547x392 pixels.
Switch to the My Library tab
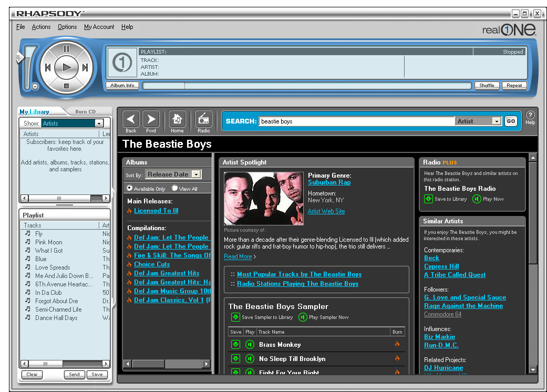click(34, 111)
